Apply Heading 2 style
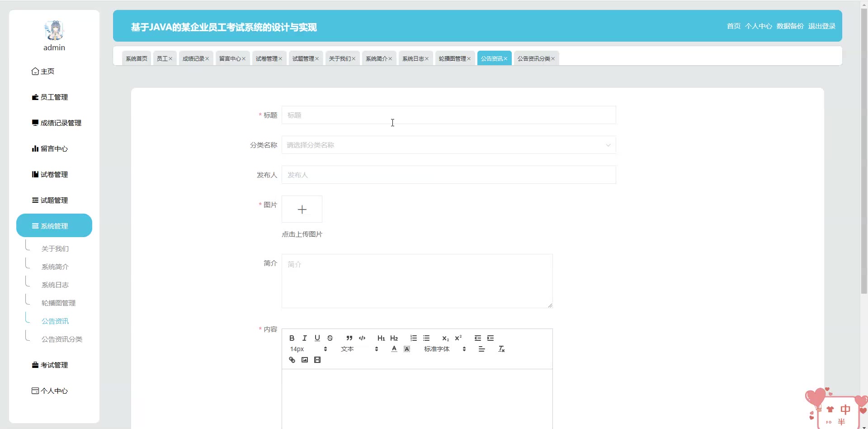Viewport: 868px width, 429px height. [x=394, y=338]
